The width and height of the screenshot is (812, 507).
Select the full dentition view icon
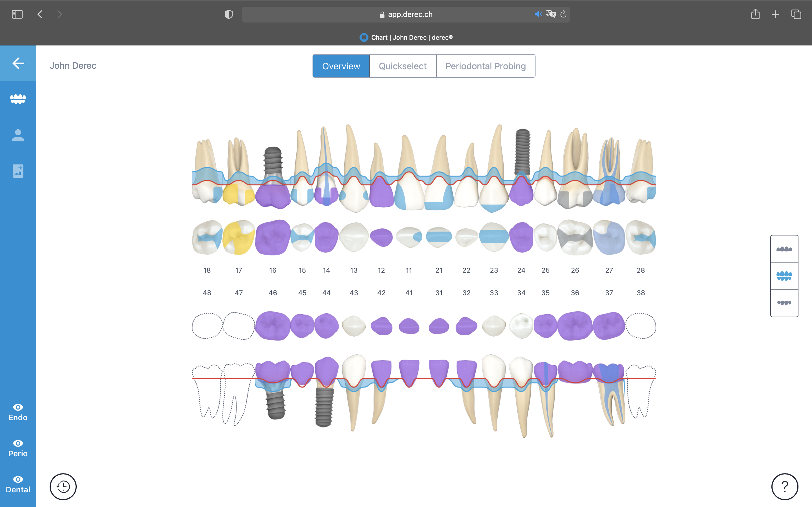pos(784,276)
